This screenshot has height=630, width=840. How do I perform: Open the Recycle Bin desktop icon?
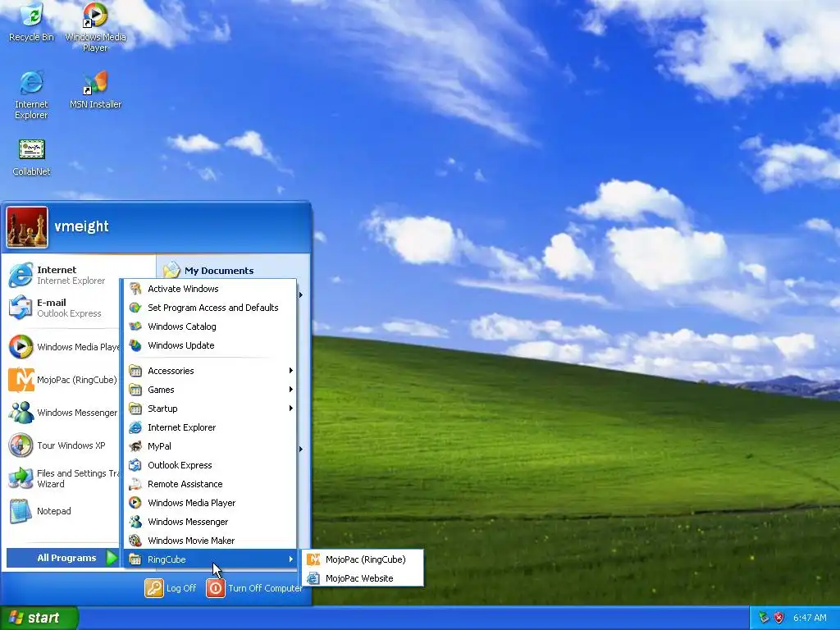32,22
